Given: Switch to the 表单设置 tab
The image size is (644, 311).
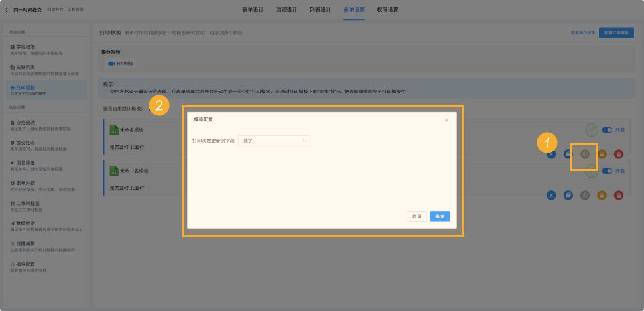Looking at the screenshot, I should 354,10.
